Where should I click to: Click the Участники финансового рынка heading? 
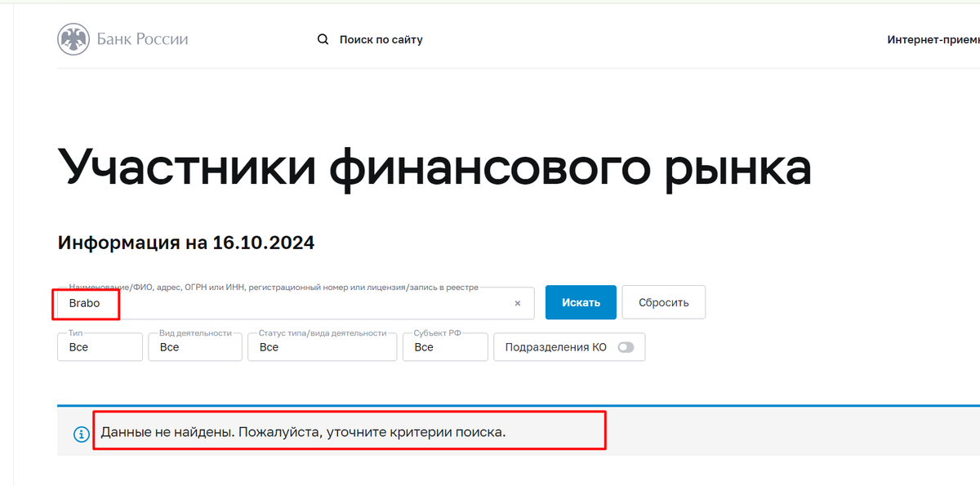pyautogui.click(x=434, y=166)
